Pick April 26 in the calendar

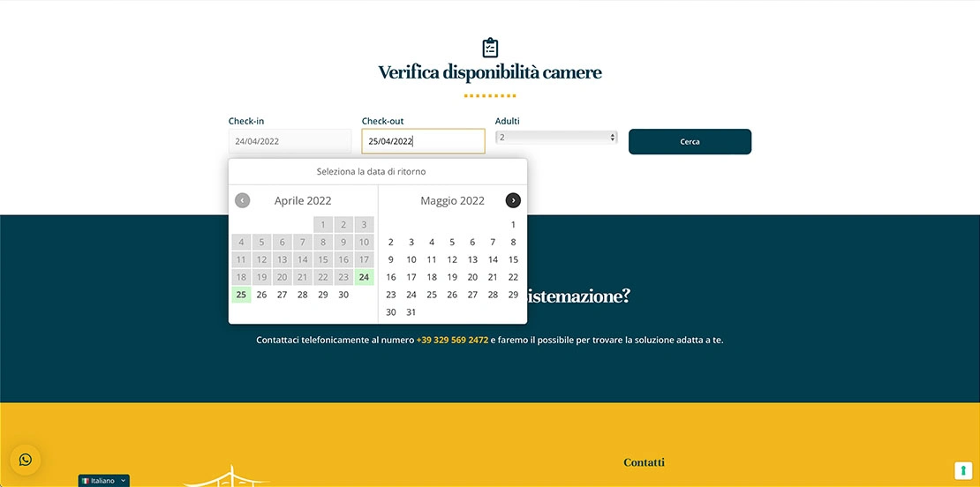point(262,295)
